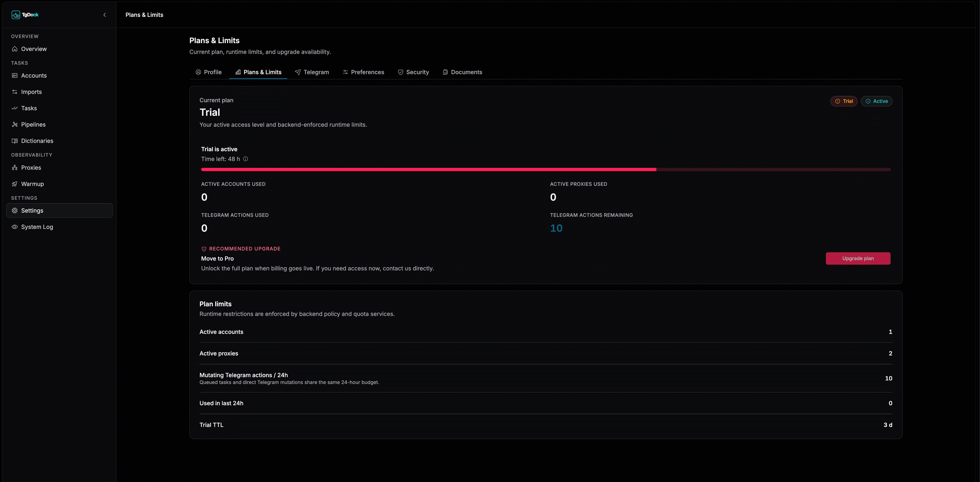Viewport: 980px width, 482px height.
Task: Click "Used in last 24h" row label
Action: coord(222,403)
